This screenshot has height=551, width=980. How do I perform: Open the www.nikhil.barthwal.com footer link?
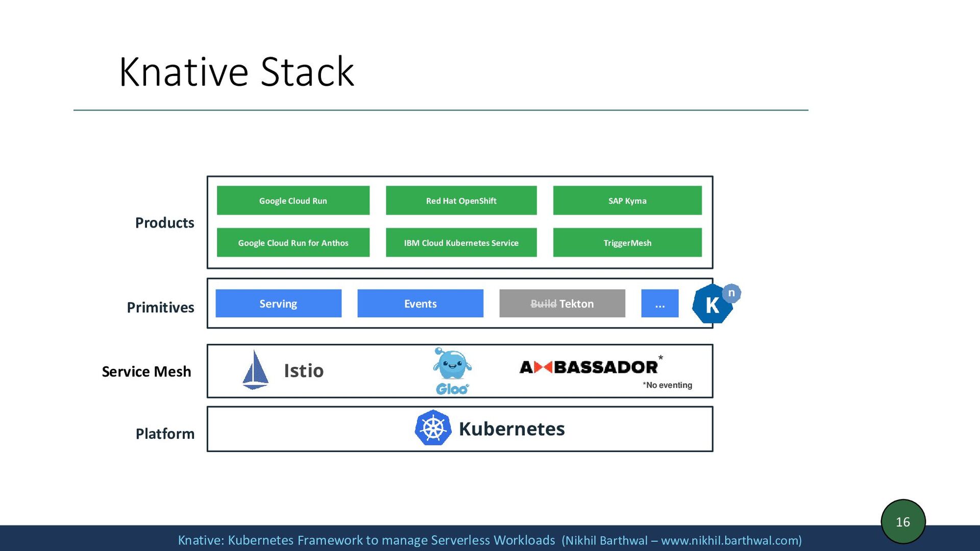pyautogui.click(x=729, y=540)
